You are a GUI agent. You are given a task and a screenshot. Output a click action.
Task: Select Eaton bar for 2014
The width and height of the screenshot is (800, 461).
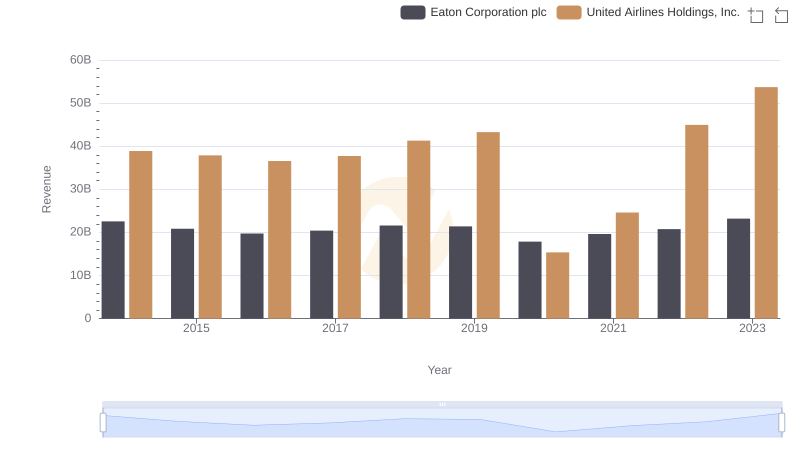point(113,270)
